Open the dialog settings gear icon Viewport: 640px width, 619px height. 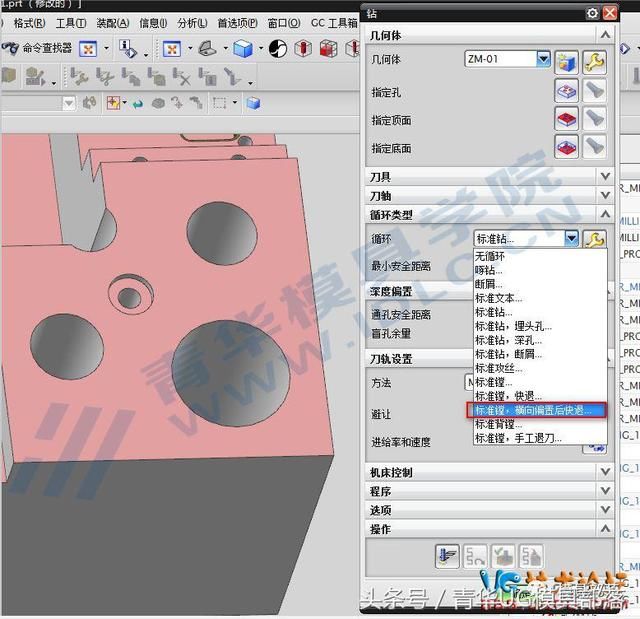pos(592,13)
